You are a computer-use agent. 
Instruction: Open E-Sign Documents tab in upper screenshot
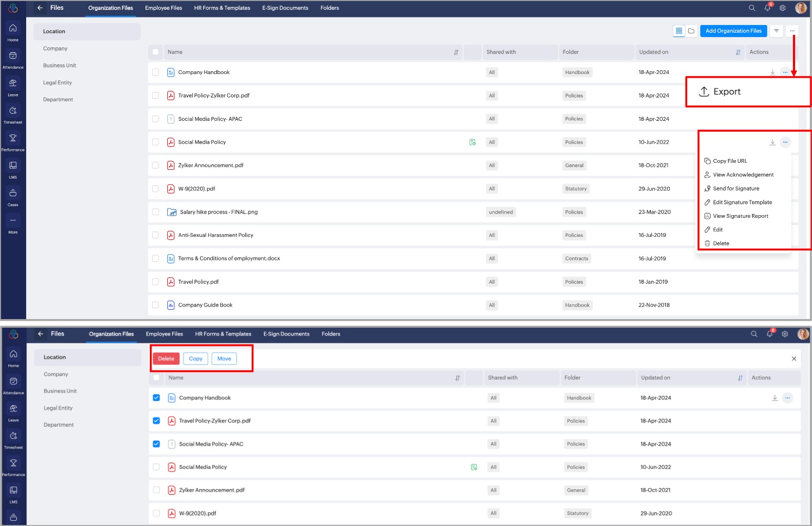(x=285, y=8)
